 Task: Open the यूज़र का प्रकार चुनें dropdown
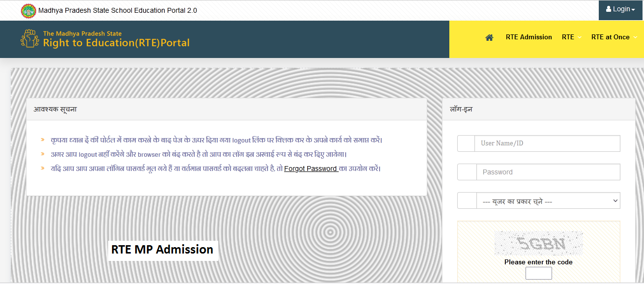[x=548, y=200]
